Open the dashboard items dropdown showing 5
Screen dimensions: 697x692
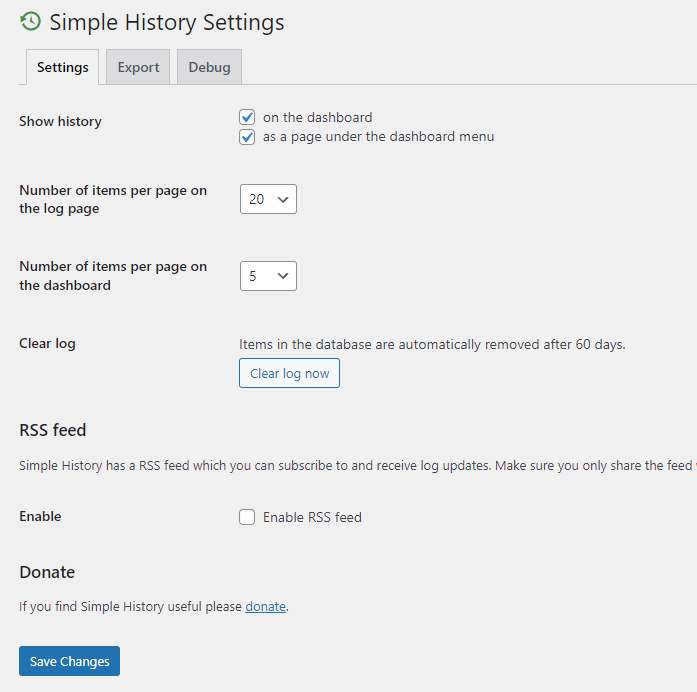click(268, 276)
